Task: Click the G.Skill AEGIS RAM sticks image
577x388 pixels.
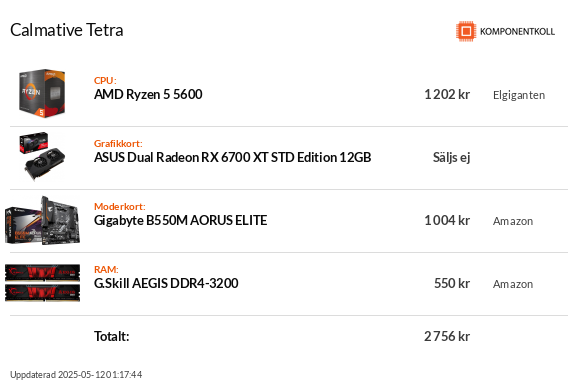Action: pos(42,283)
